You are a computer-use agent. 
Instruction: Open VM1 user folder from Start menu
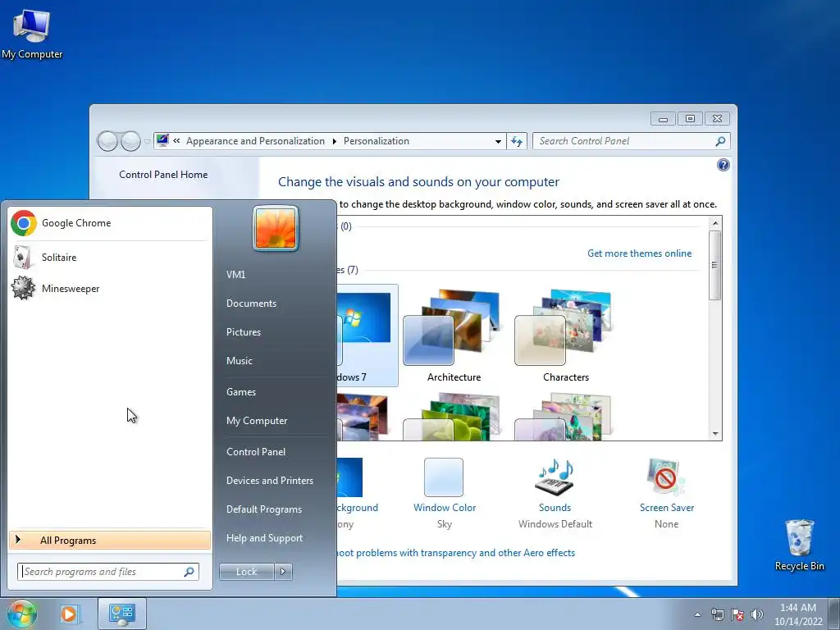tap(235, 275)
